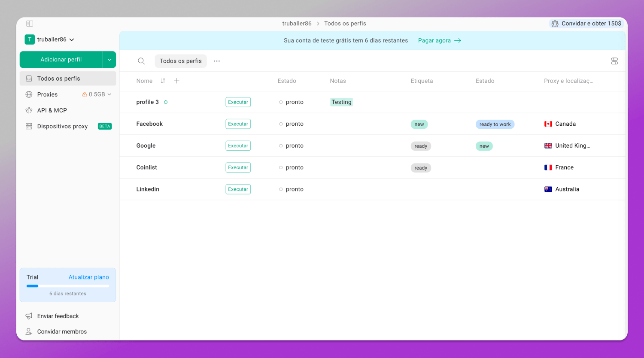Image resolution: width=644 pixels, height=358 pixels.
Task: Click the arrow after Pagar agora
Action: point(458,40)
